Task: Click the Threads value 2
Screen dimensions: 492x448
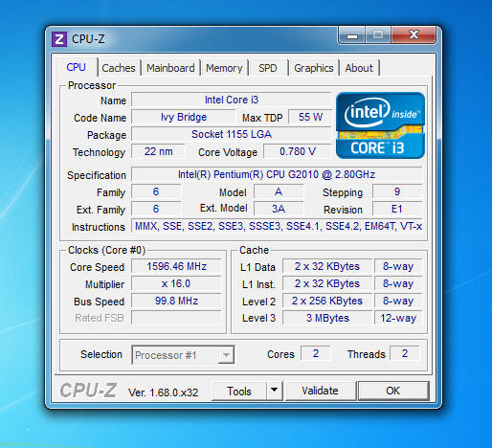Action: 405,353
